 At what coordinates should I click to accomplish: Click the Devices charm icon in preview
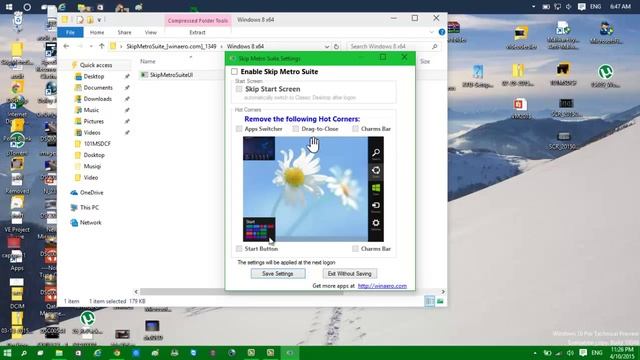[376, 205]
